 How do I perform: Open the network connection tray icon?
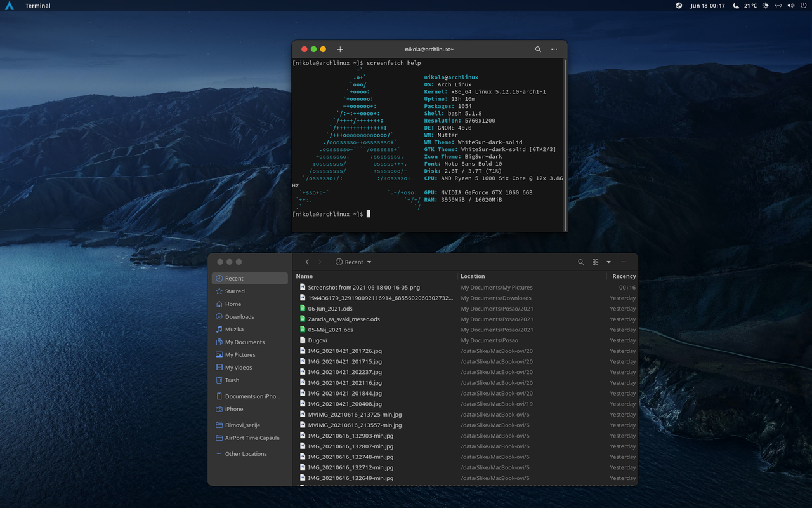click(778, 6)
